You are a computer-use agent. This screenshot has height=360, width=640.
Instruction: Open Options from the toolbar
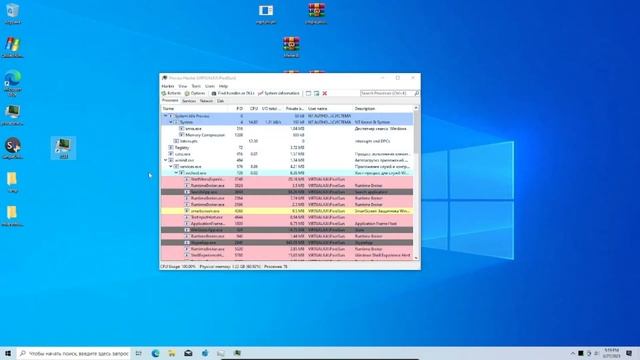pos(195,93)
